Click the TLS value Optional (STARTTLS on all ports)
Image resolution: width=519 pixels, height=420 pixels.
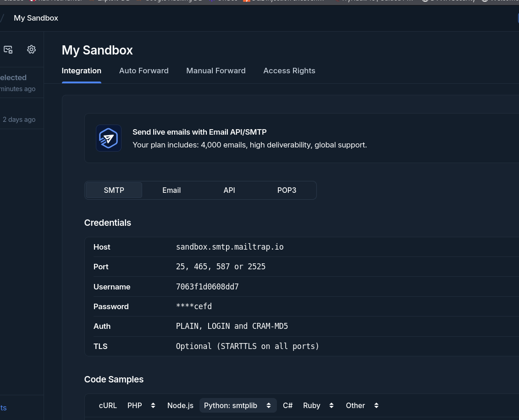click(248, 346)
